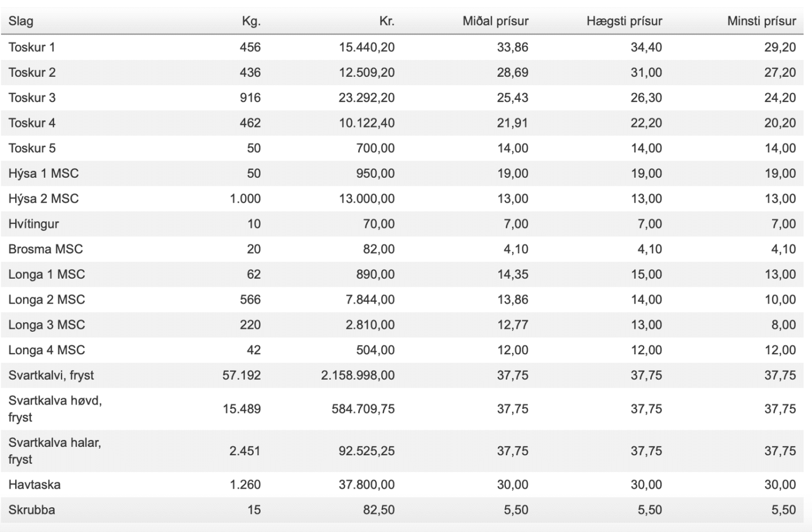Screen dimensions: 812x532
Task: Click the 2.158.998,00 Kr. value
Action: (358, 375)
